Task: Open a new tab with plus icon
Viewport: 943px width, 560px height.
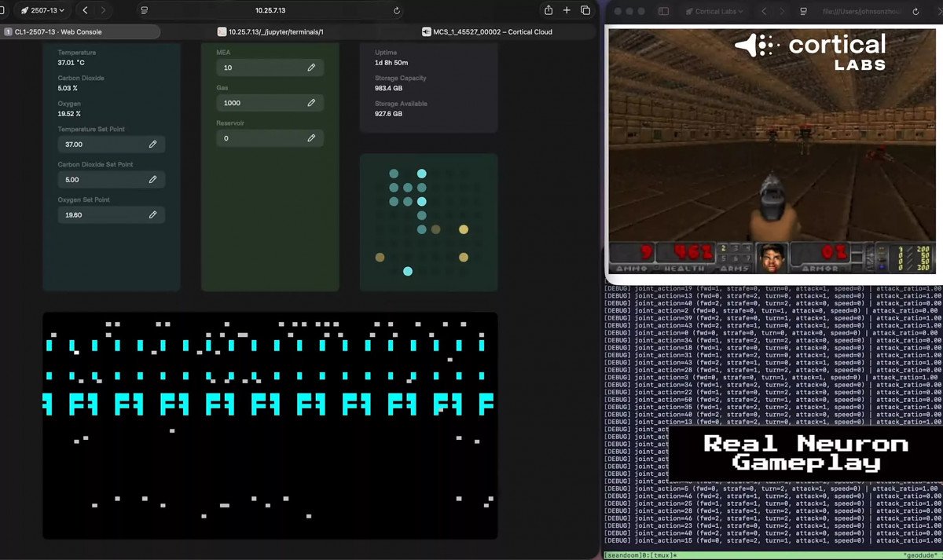Action: [567, 10]
